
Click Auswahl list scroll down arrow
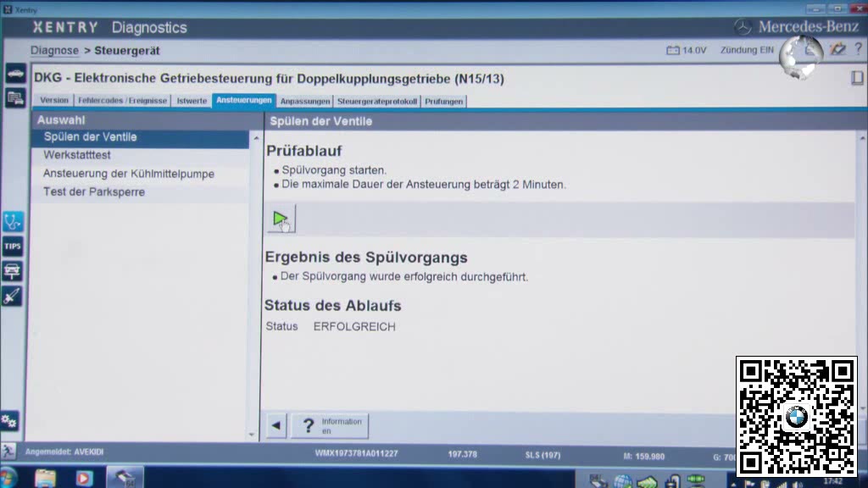(x=252, y=435)
